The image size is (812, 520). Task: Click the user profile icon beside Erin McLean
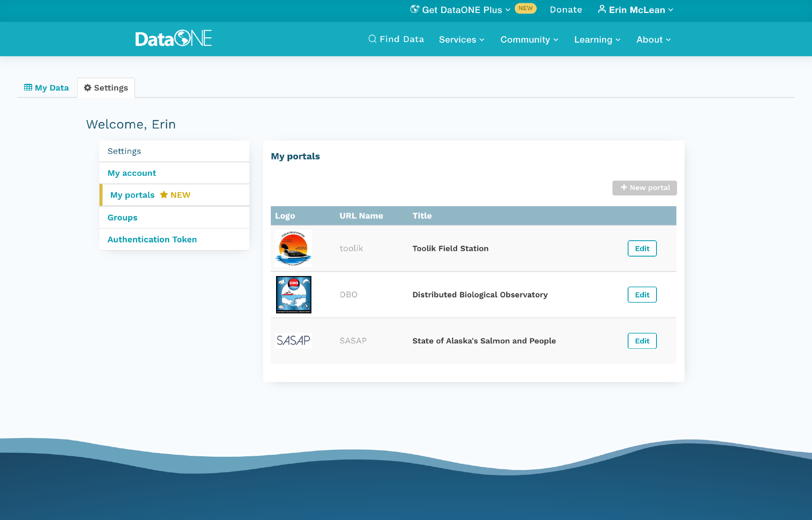point(602,9)
